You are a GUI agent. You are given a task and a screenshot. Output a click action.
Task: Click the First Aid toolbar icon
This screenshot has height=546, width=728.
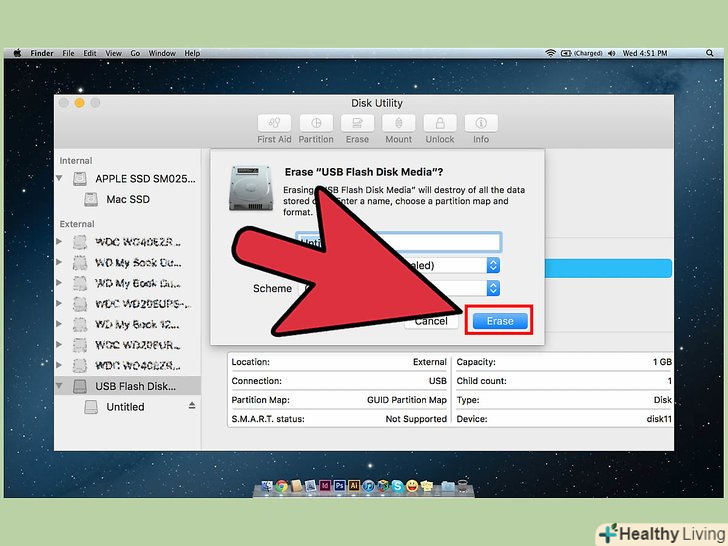[x=274, y=123]
